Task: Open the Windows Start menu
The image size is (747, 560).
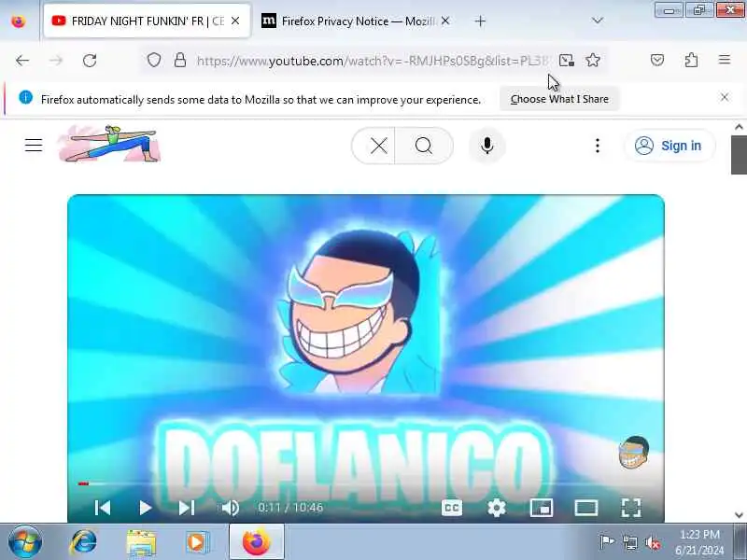Action: coord(24,542)
